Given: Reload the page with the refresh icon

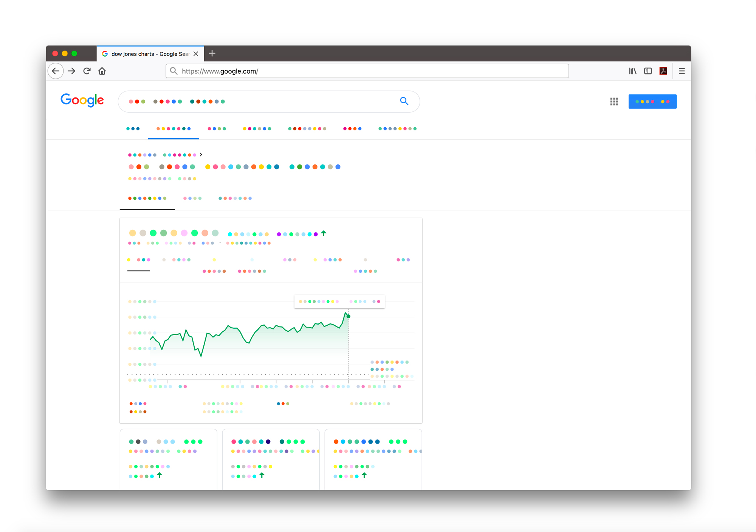Looking at the screenshot, I should point(87,71).
